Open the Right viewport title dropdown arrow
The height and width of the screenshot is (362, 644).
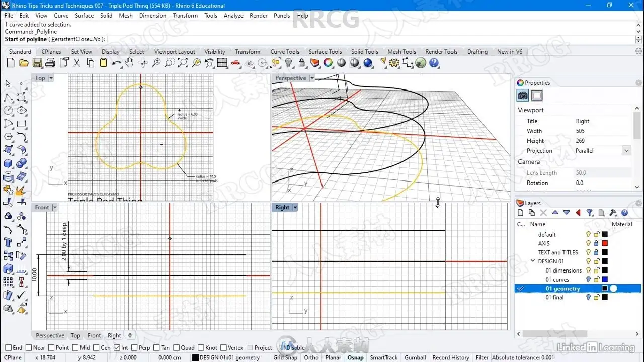[295, 207]
